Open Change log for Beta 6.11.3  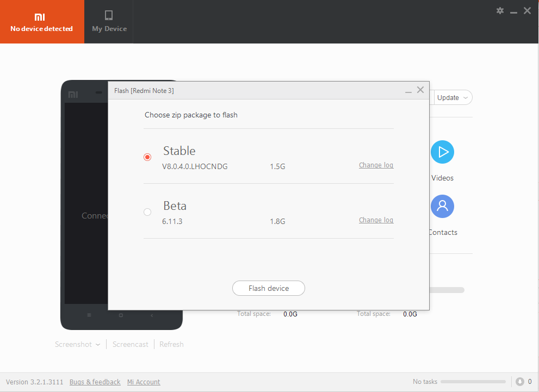pyautogui.click(x=376, y=220)
